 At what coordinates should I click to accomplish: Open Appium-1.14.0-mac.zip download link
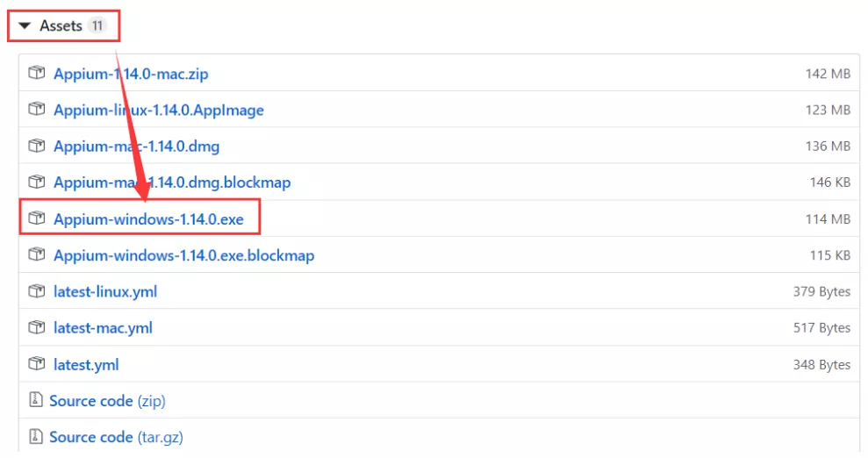click(x=131, y=74)
